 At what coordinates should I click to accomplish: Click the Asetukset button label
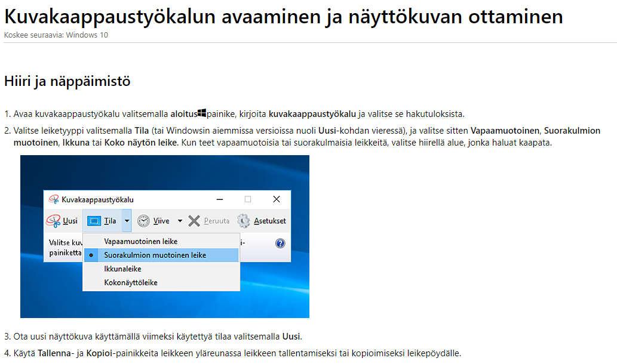pos(270,221)
